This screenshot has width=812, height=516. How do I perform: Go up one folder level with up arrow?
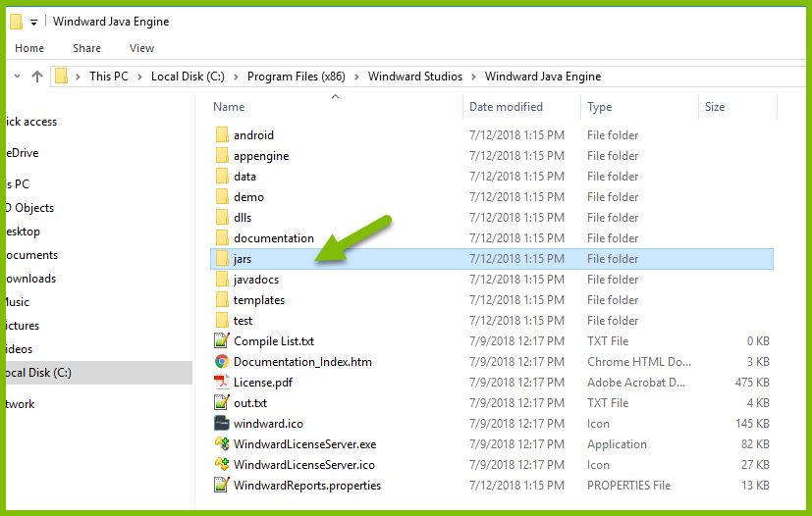point(36,77)
